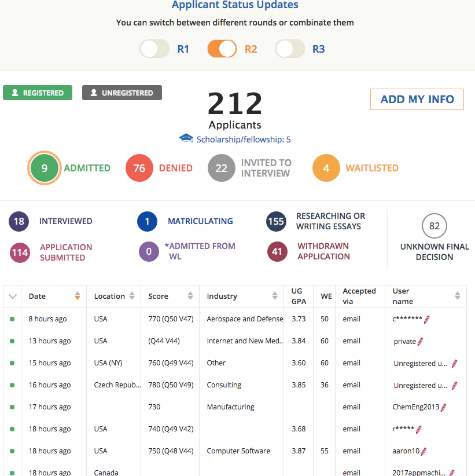Open the Scholarship/fellowship: 5 link

point(243,140)
